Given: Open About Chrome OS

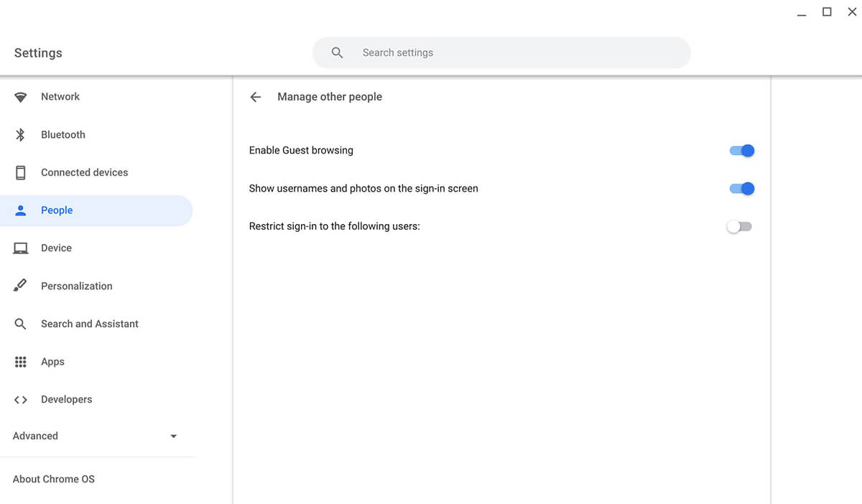Looking at the screenshot, I should click(53, 478).
